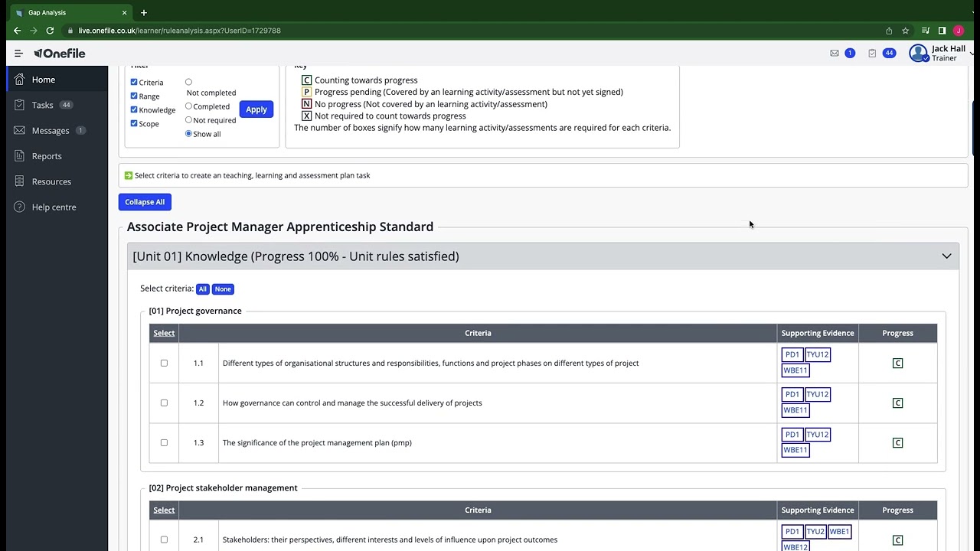Image resolution: width=980 pixels, height=551 pixels.
Task: Click the Collapse All button
Action: point(145,202)
